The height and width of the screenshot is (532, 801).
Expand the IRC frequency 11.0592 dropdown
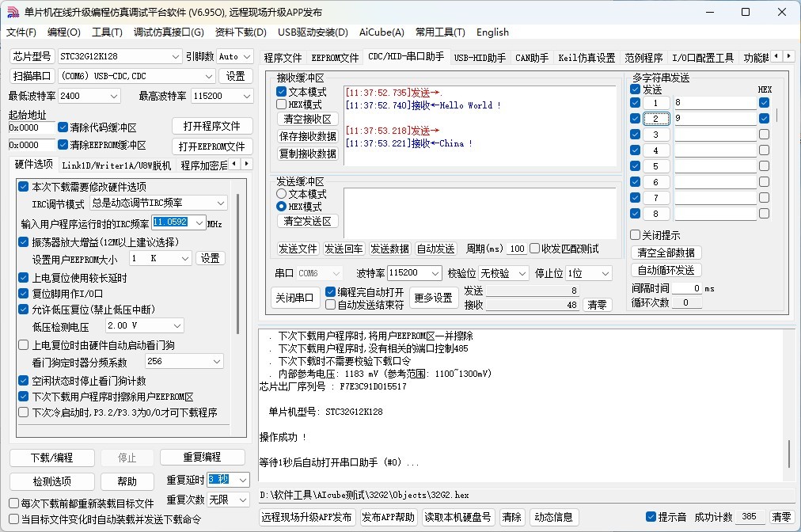click(x=199, y=222)
